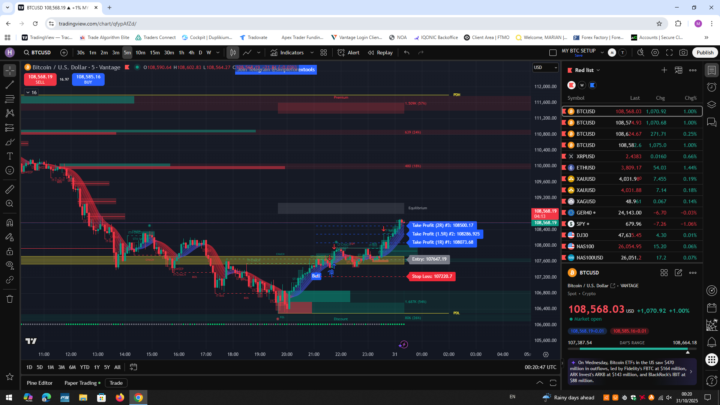
Task: Open the Paper Trading tab
Action: (x=82, y=383)
